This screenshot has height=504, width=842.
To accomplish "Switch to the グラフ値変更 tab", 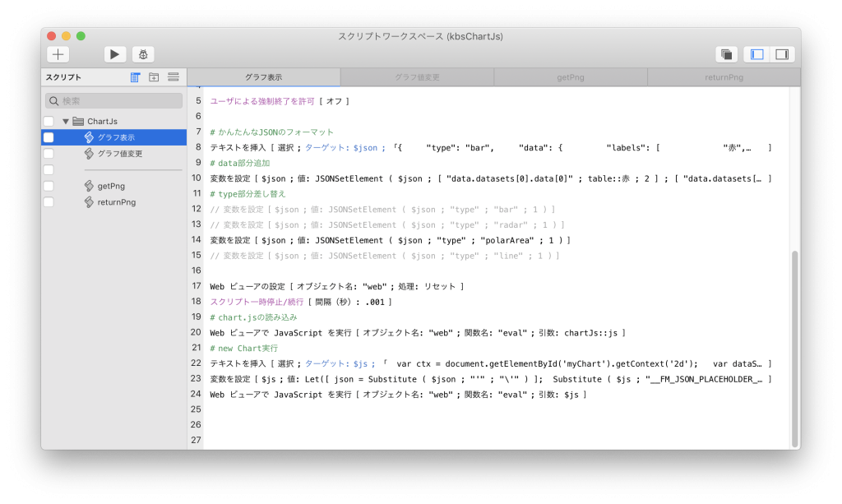I will coord(417,77).
